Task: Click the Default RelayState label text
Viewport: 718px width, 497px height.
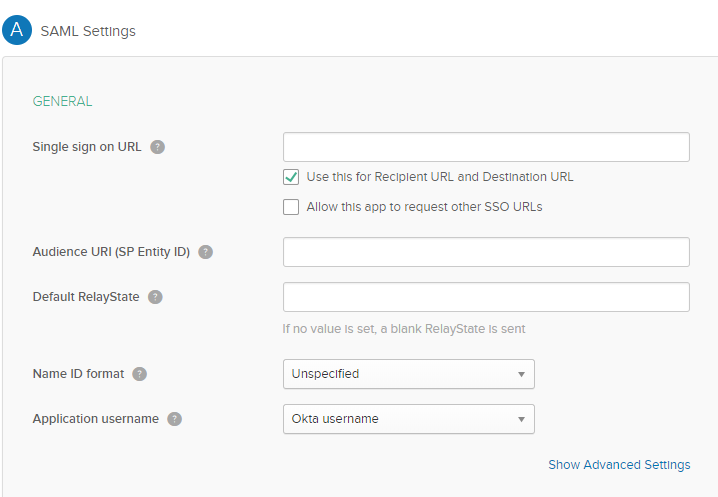Action: pos(86,297)
